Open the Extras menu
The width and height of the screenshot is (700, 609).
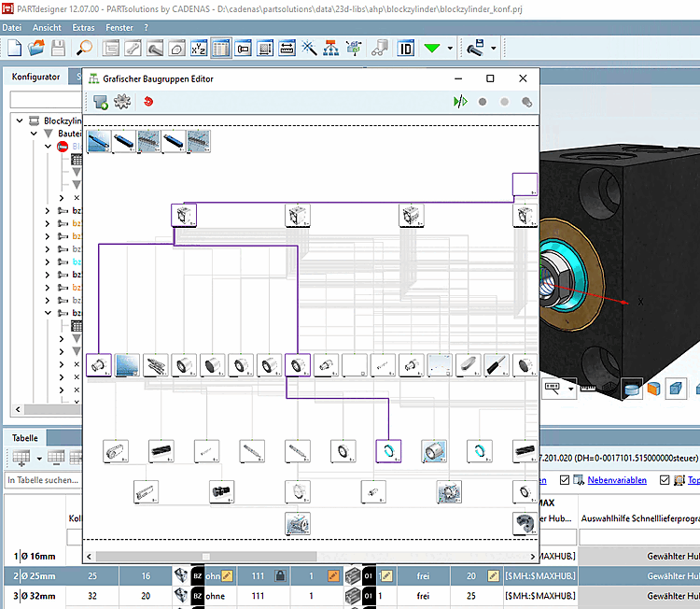click(x=83, y=28)
